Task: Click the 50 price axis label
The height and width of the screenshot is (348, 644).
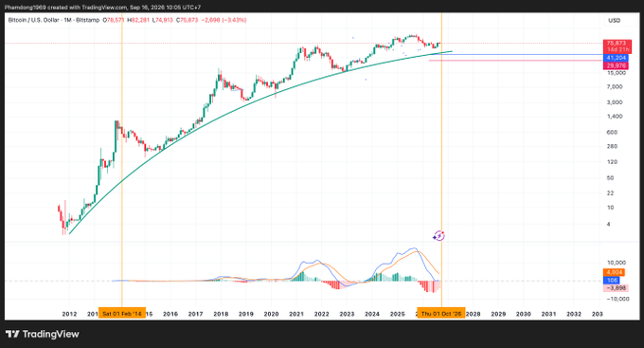Action: click(610, 177)
